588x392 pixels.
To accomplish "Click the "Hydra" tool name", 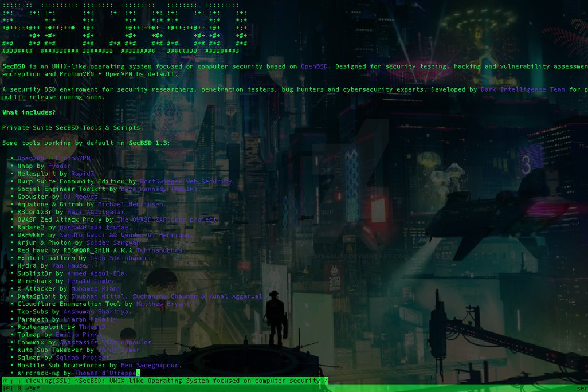I will (27, 265).
